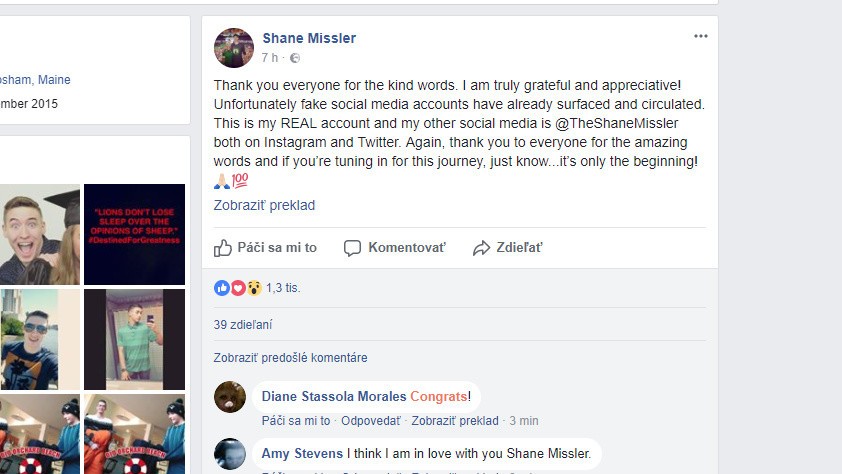Open Amy Stevens's profile name link
The width and height of the screenshot is (842, 474).
[x=301, y=454]
